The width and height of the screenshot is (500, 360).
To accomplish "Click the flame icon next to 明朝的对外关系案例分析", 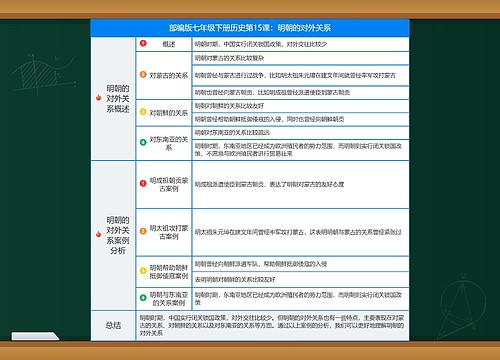I will (x=98, y=234).
